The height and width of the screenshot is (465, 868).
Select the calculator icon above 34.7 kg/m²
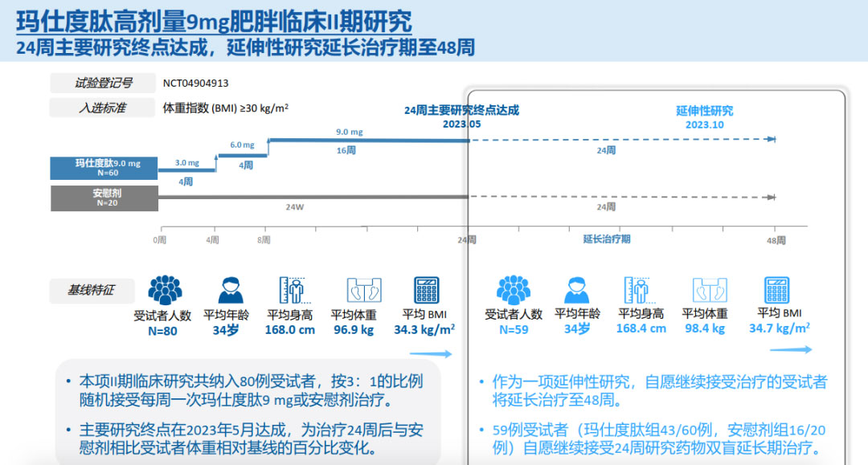click(x=777, y=289)
